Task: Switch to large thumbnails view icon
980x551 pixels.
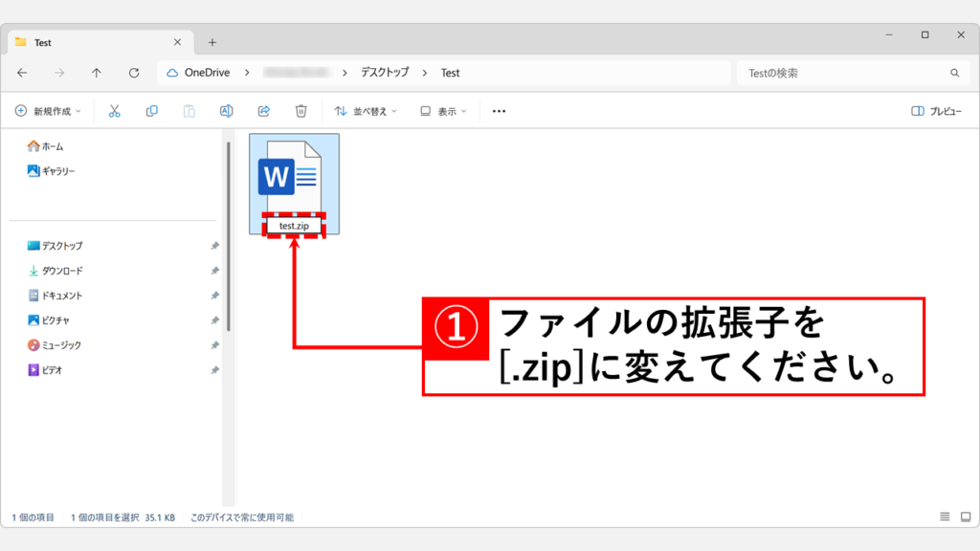Action: (x=966, y=517)
